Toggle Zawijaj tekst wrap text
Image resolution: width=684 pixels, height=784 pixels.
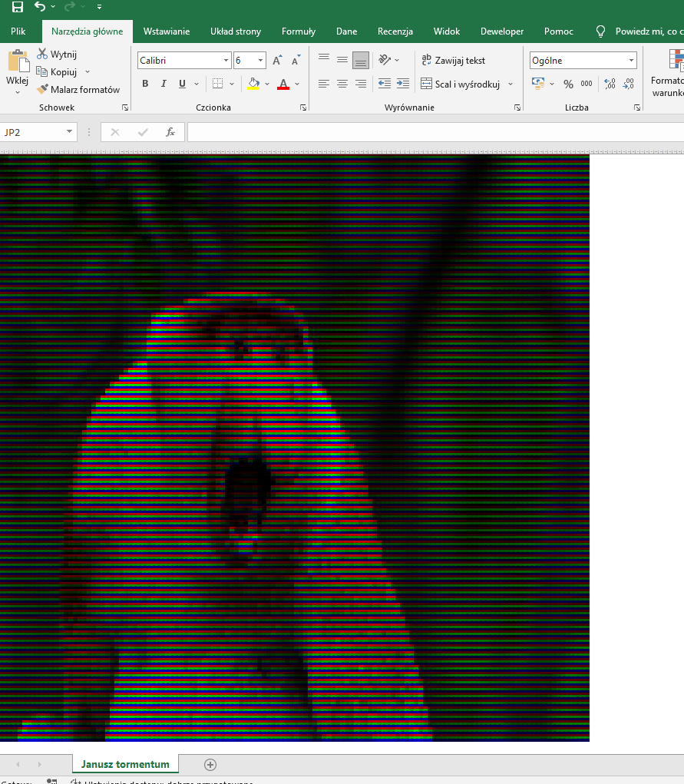tap(453, 60)
